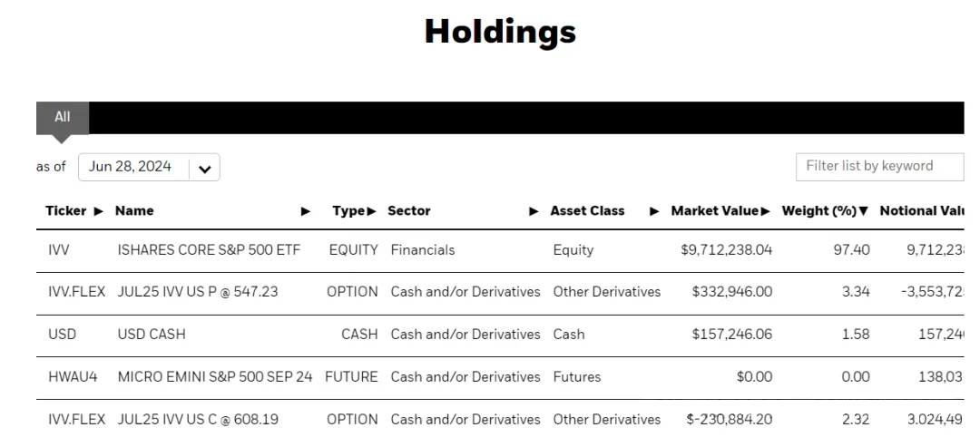
Task: Switch to the All tab
Action: (x=62, y=117)
